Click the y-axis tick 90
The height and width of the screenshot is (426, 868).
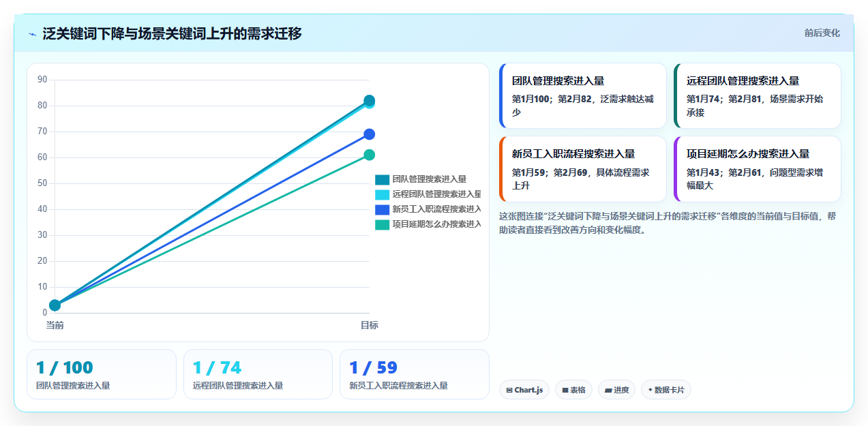pos(42,80)
